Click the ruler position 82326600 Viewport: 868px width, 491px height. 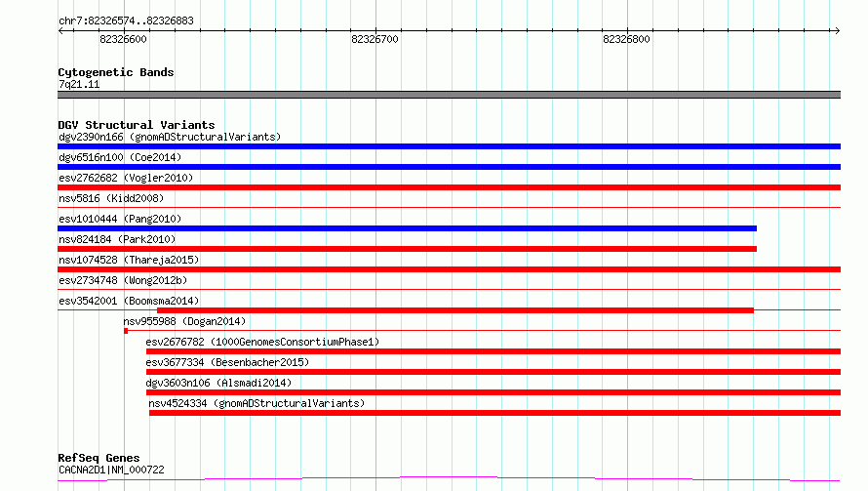pos(124,39)
